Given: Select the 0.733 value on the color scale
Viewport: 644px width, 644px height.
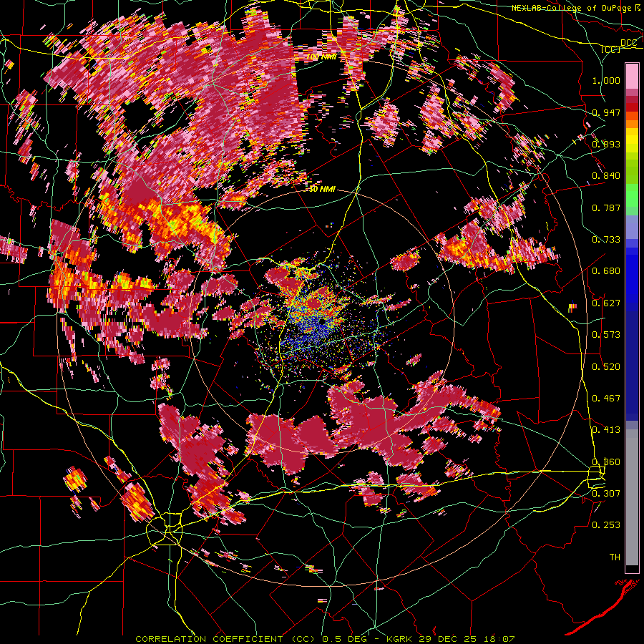Looking at the screenshot, I should (606, 240).
